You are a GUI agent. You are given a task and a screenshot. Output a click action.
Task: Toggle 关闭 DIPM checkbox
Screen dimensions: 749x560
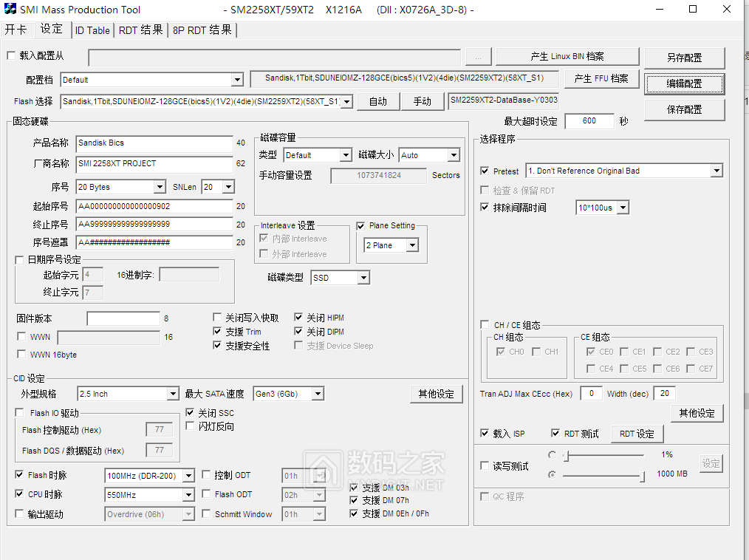(298, 331)
